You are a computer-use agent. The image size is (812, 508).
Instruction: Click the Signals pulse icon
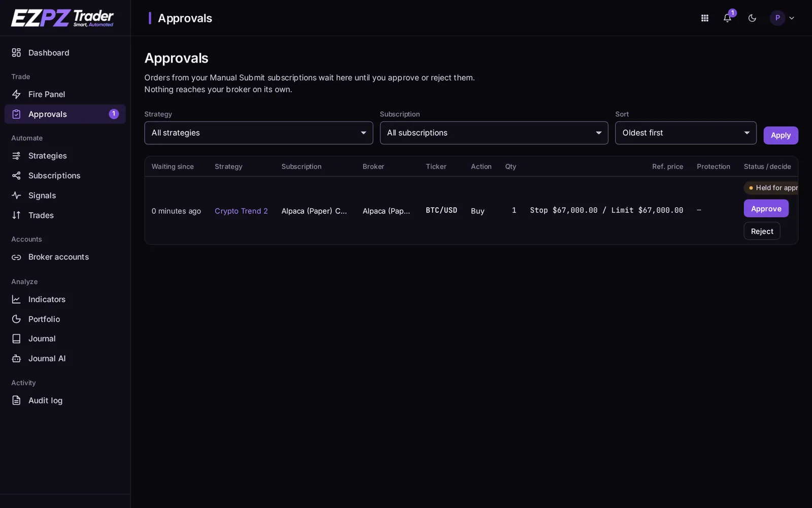coord(16,196)
